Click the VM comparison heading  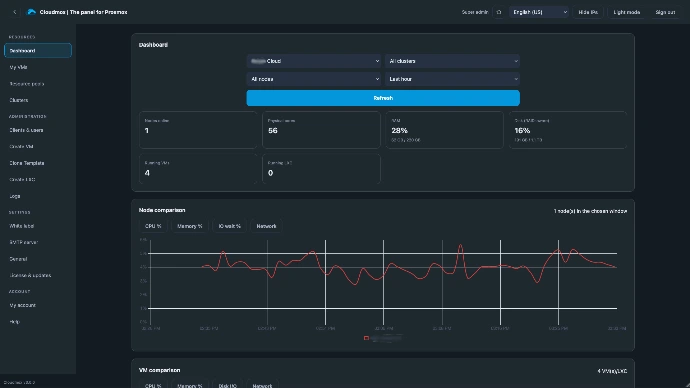coord(159,370)
